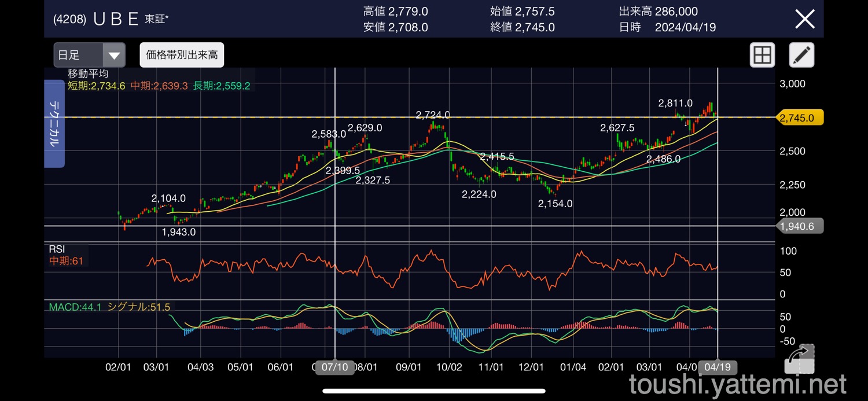
Task: Select the 07/10 date cursor label
Action: [334, 367]
